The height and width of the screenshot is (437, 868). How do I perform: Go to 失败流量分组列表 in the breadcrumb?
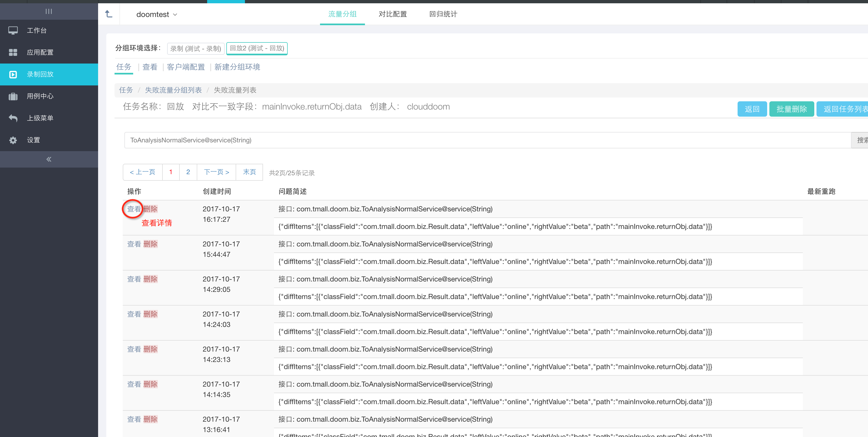pos(173,90)
